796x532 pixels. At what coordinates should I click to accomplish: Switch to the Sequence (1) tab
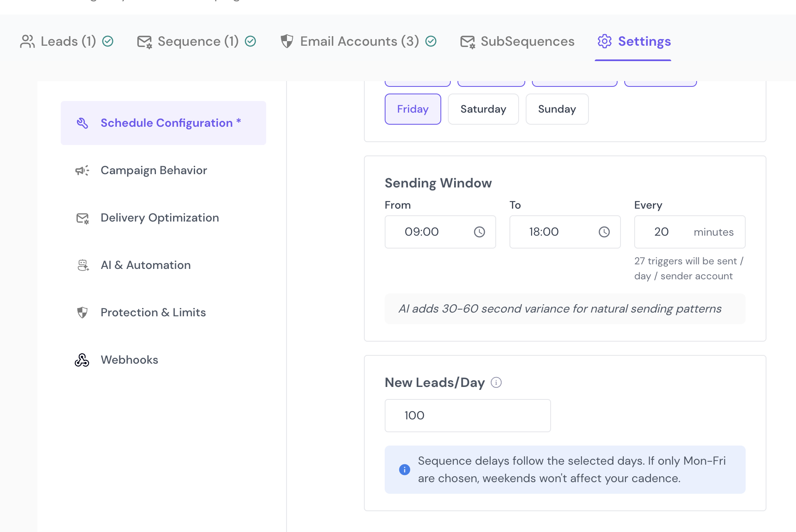pyautogui.click(x=196, y=41)
